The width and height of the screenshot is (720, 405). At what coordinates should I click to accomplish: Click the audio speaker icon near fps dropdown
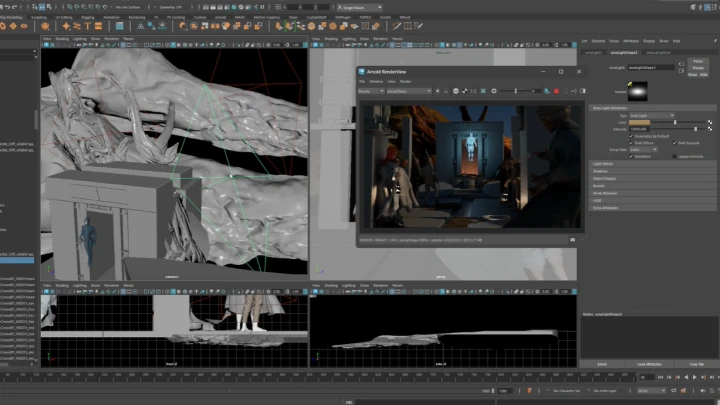[x=703, y=391]
